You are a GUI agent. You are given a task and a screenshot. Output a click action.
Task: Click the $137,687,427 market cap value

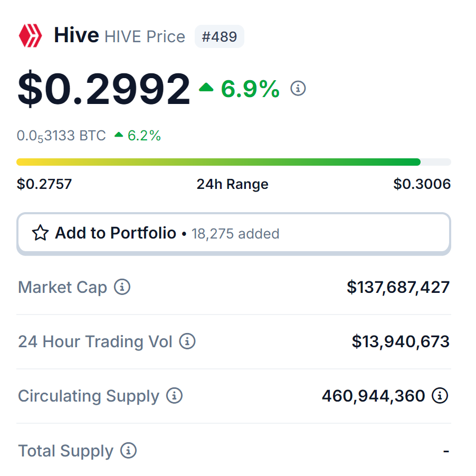(x=398, y=287)
